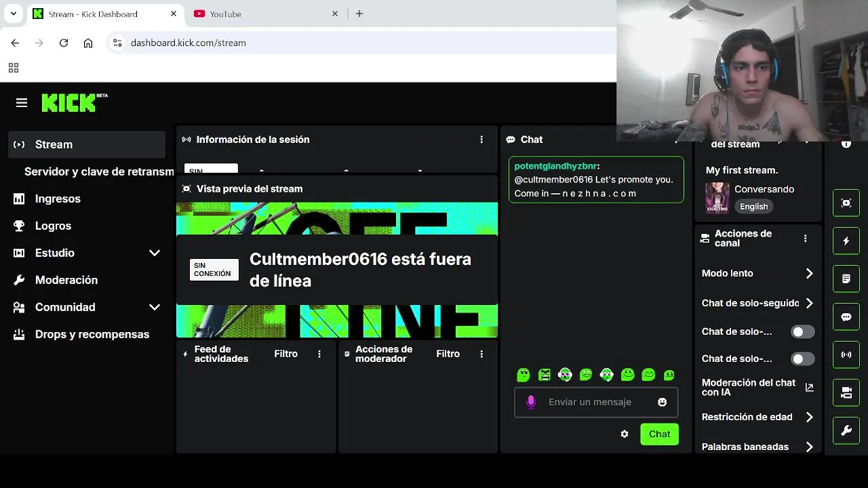
Task: Click the channel actions camera icon in right rail
Action: [x=846, y=392]
